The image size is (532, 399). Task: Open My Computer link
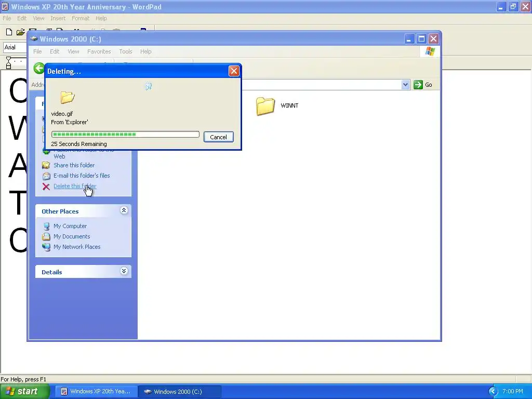pyautogui.click(x=70, y=226)
